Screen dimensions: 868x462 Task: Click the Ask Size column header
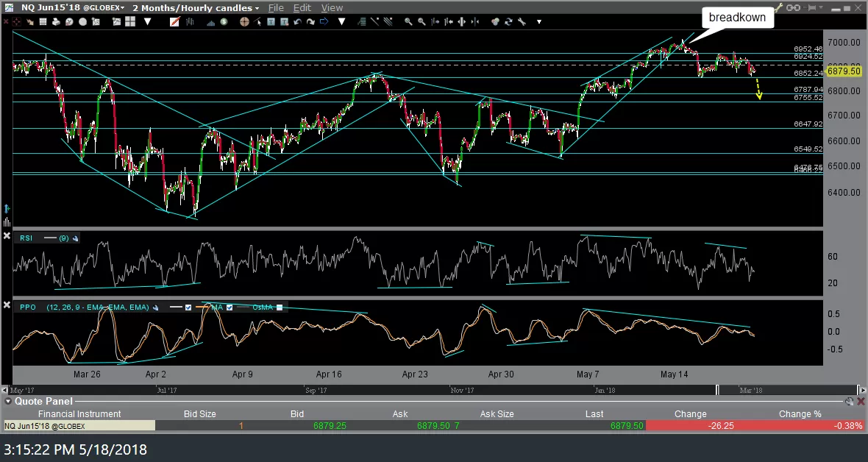pos(497,413)
